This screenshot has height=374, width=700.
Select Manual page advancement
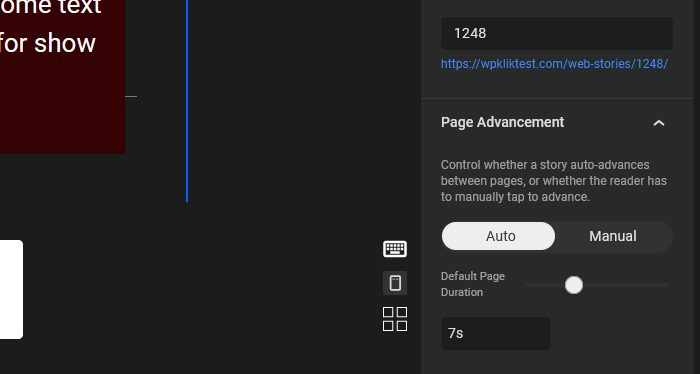pos(613,236)
